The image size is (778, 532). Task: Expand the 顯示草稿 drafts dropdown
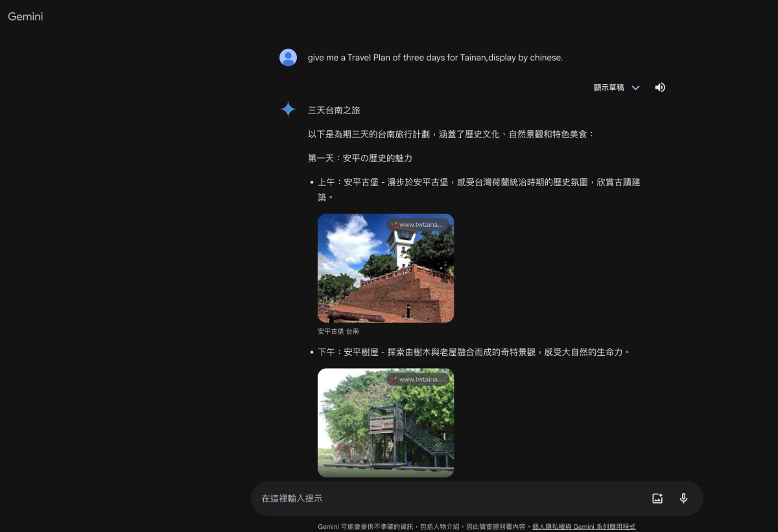coord(617,87)
